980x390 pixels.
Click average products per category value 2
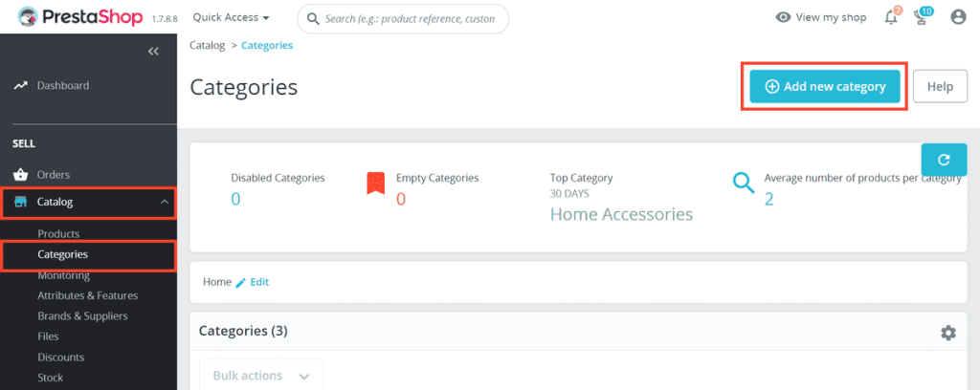click(x=769, y=200)
